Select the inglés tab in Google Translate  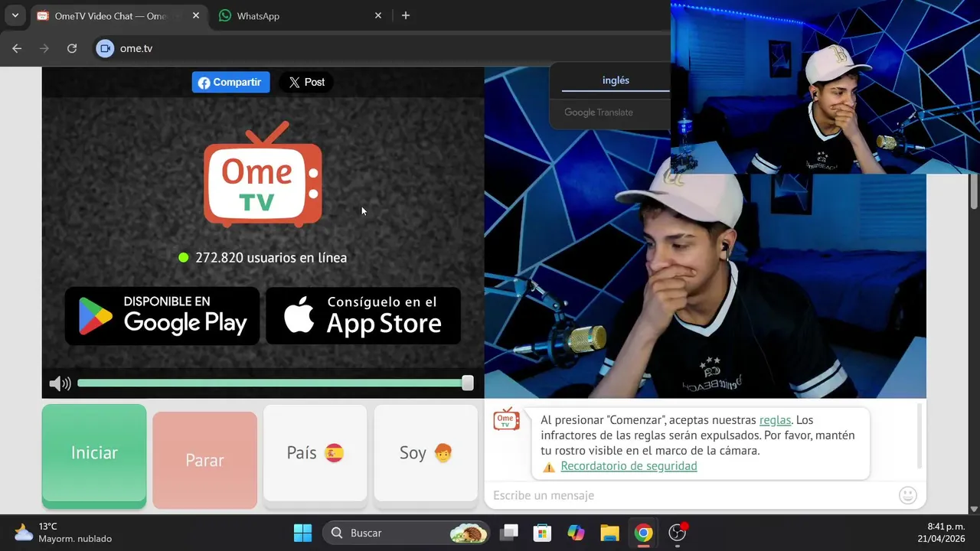point(616,80)
